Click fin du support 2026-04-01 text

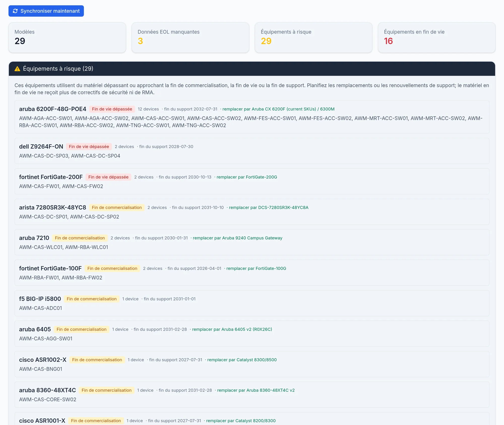(x=194, y=269)
